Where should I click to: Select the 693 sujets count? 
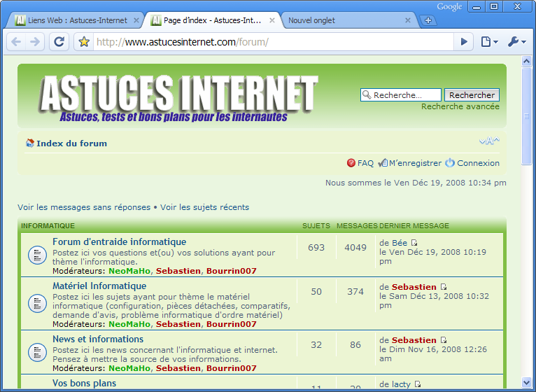316,247
